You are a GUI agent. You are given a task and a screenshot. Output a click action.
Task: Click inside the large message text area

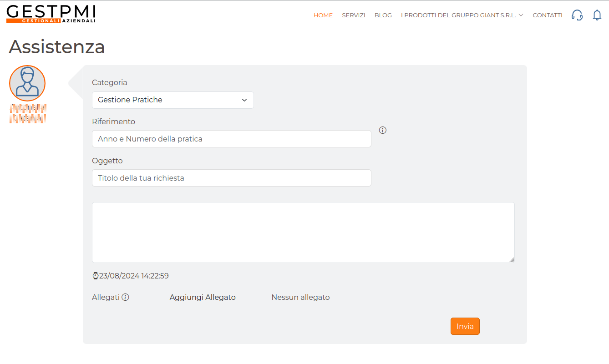click(303, 232)
